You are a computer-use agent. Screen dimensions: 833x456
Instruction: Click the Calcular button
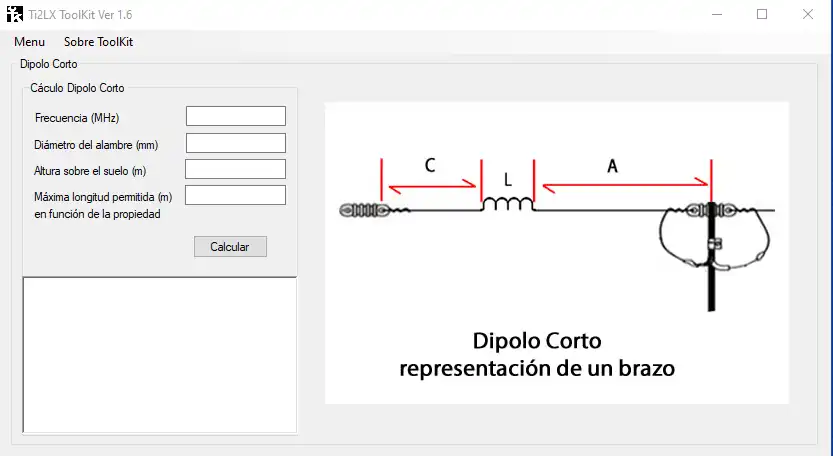tap(230, 247)
